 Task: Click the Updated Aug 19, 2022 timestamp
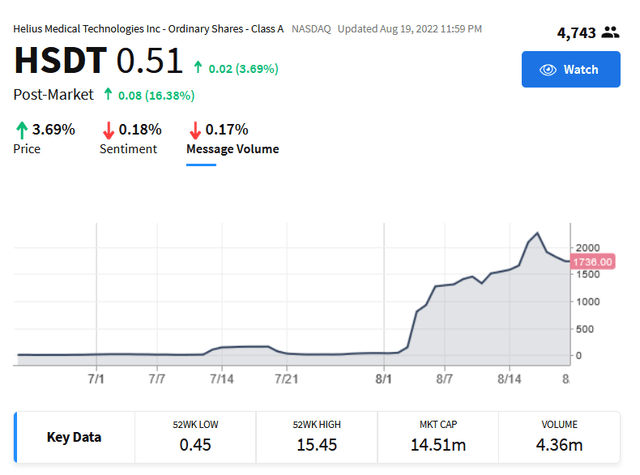tap(409, 29)
